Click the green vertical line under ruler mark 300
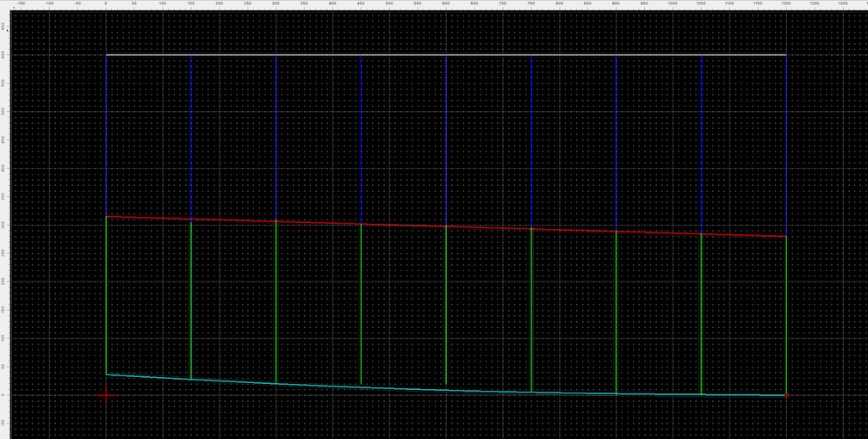Screen dimensions: 868x439 click(x=276, y=301)
